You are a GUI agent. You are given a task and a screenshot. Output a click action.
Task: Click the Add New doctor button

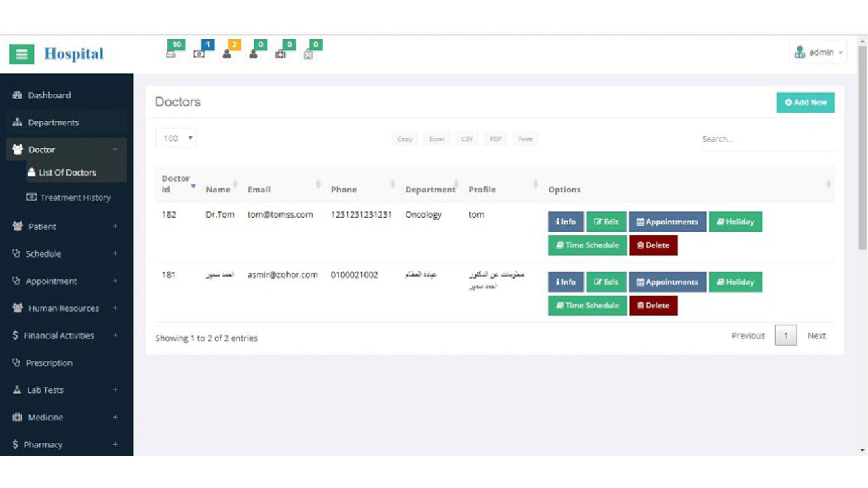click(x=806, y=102)
